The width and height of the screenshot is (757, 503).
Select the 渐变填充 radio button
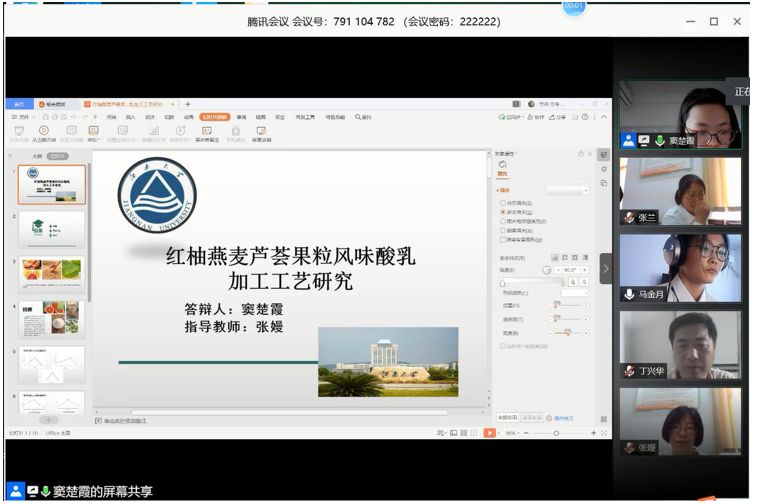coord(502,212)
